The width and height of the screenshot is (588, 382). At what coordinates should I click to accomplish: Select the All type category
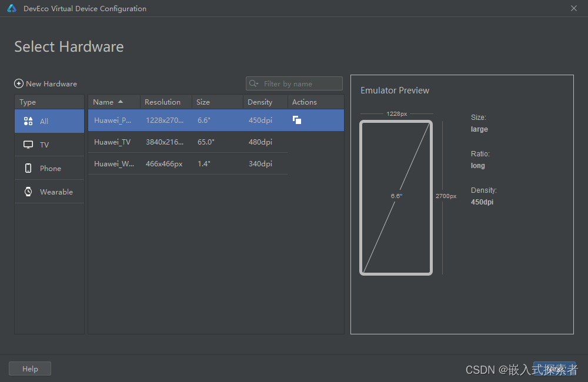(49, 121)
